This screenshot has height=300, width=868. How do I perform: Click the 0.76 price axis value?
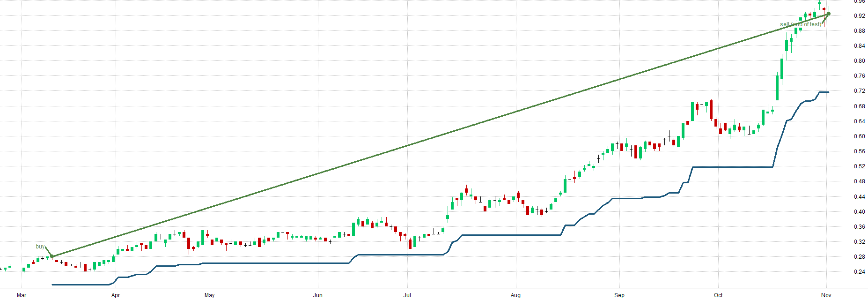860,76
